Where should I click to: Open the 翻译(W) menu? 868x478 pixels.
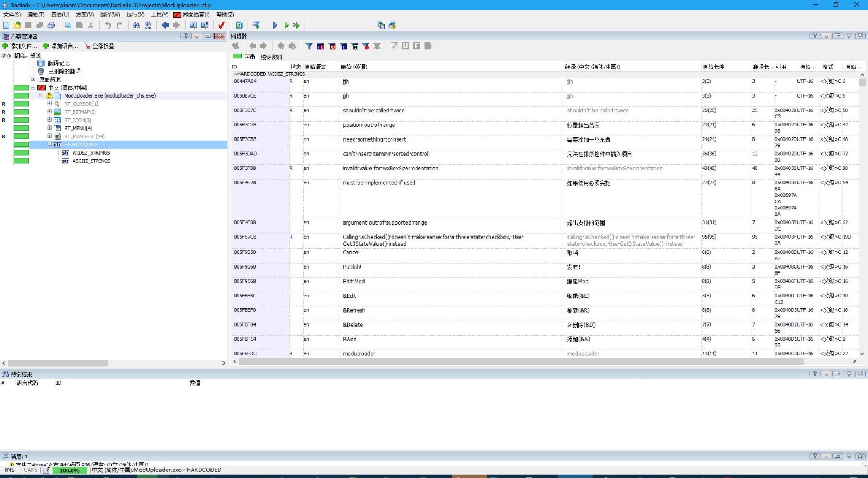point(110,15)
